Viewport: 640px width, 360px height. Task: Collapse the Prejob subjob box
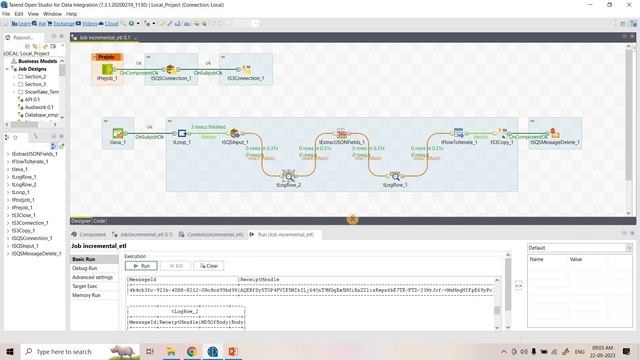pyautogui.click(x=95, y=57)
